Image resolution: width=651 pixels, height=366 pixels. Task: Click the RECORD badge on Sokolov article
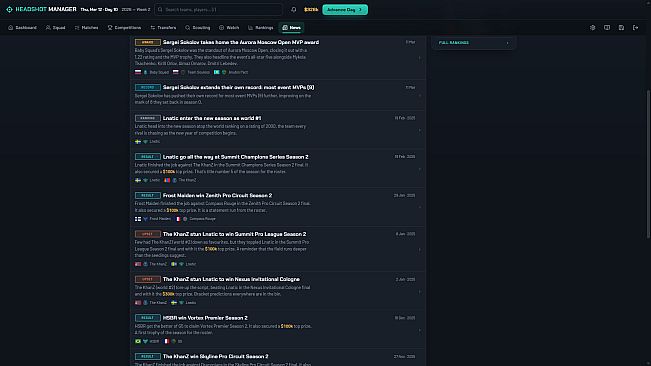click(x=147, y=88)
